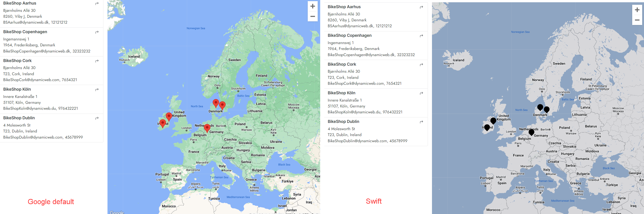
Task: Click directions arrow for BikeShop Köln in left list
Action: coord(97,90)
